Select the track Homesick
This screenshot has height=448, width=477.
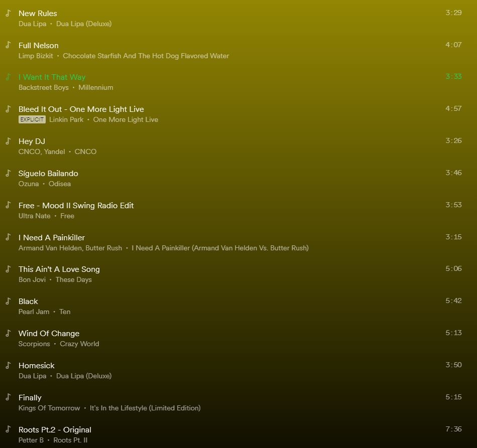[37, 366]
